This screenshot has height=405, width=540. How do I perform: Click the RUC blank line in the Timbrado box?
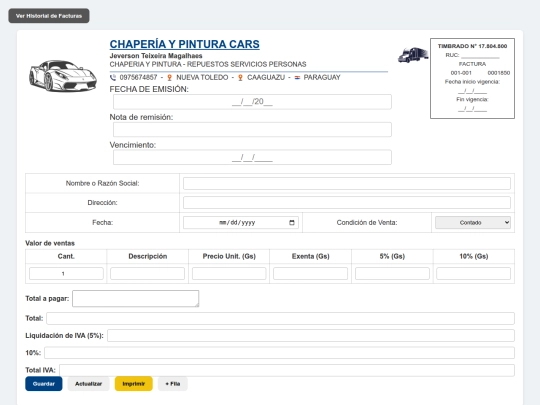(x=480, y=56)
